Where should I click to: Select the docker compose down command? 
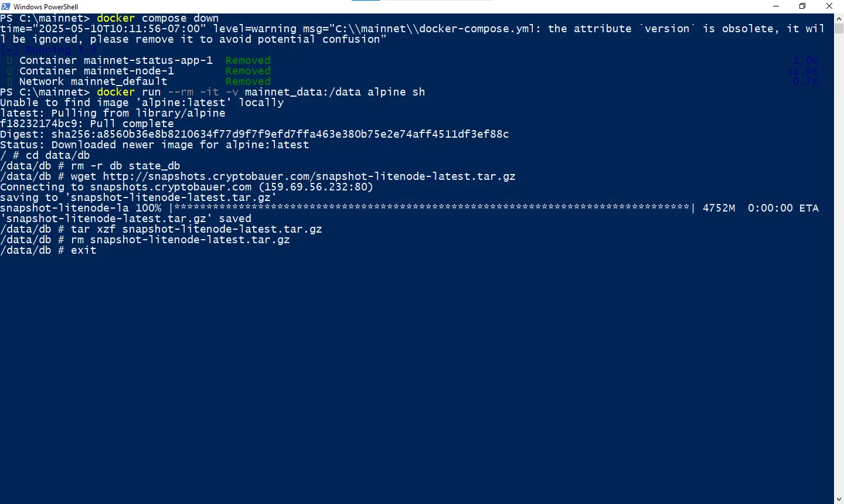pos(158,18)
